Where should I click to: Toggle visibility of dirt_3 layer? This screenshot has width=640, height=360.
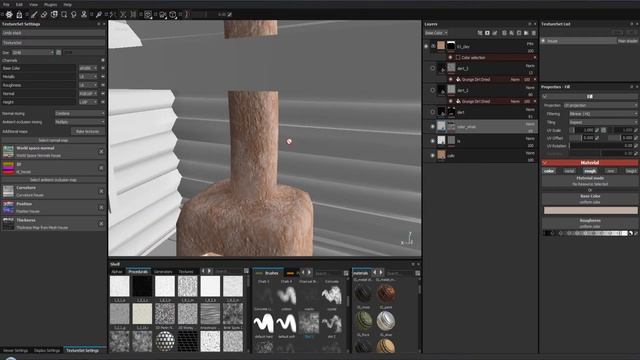(433, 68)
